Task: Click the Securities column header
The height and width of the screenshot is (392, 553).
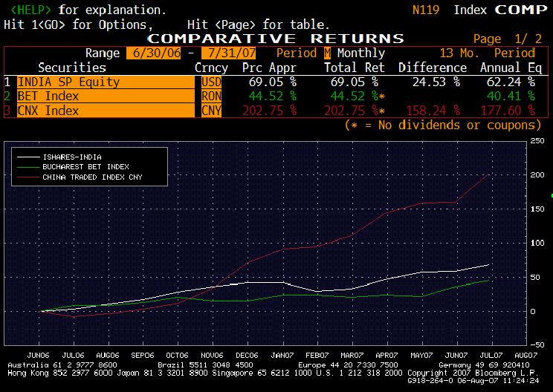Action: point(72,68)
